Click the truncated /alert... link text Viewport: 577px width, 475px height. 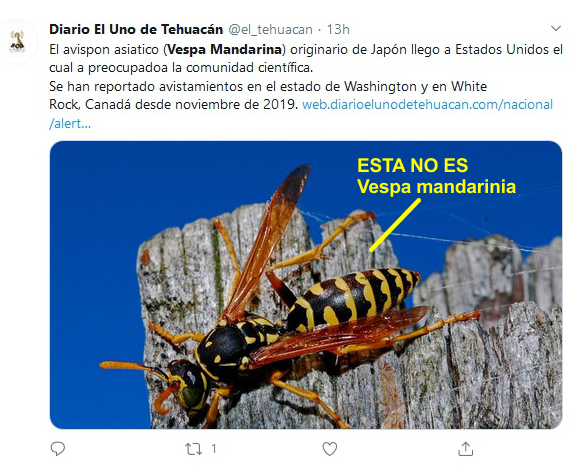click(70, 124)
